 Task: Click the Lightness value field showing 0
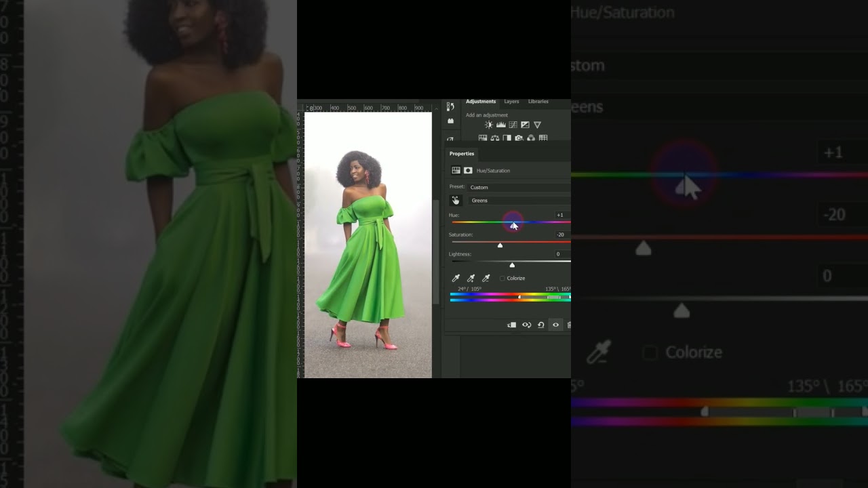(562, 254)
